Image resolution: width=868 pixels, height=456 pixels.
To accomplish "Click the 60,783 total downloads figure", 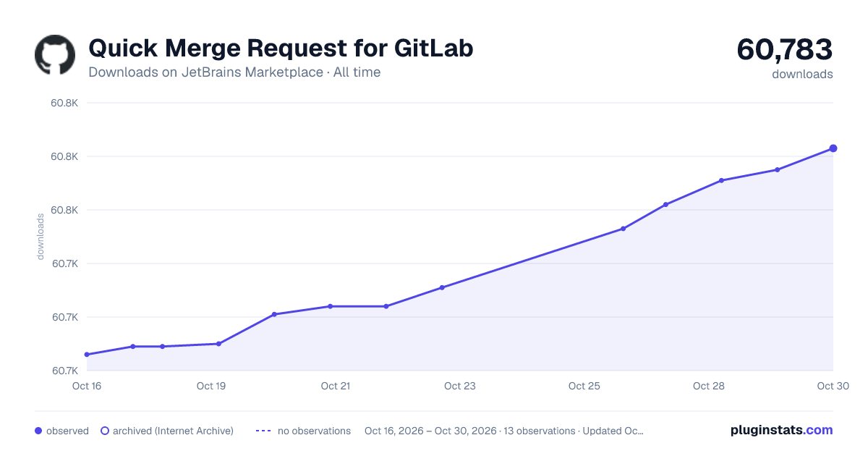I will 785,49.
